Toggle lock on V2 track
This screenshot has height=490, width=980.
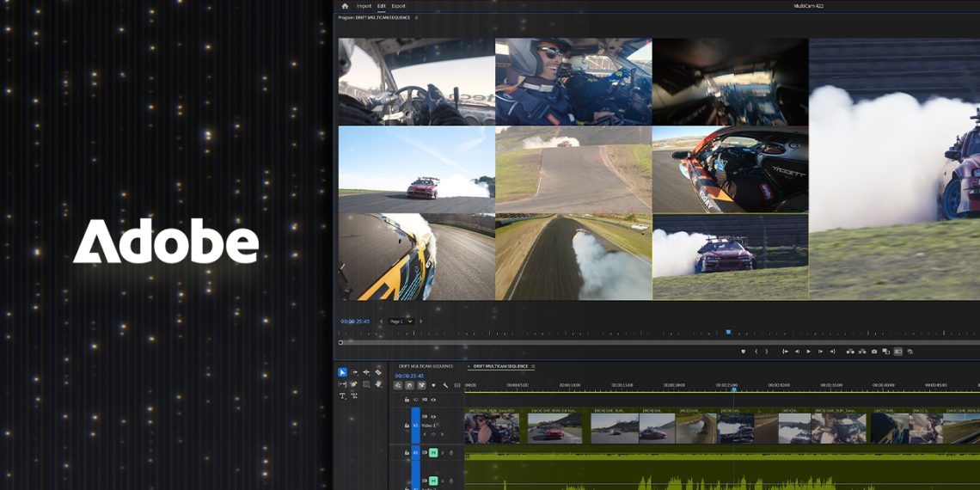click(407, 400)
